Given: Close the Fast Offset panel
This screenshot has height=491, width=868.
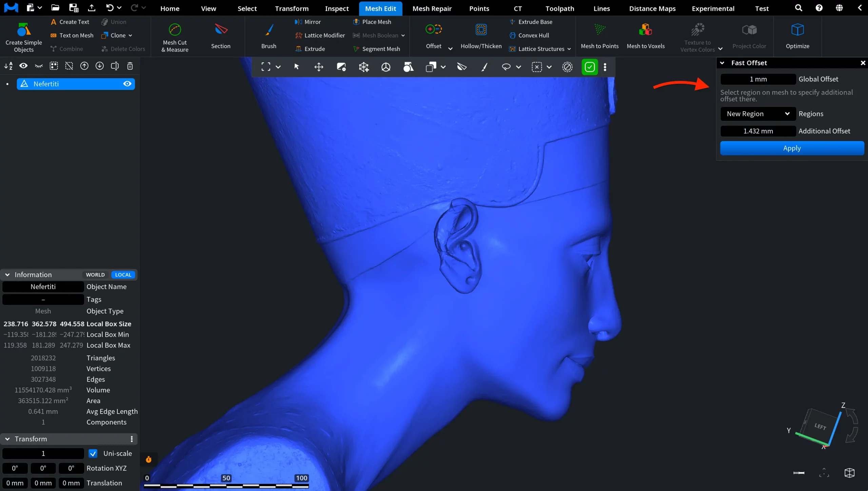Looking at the screenshot, I should pos(863,63).
